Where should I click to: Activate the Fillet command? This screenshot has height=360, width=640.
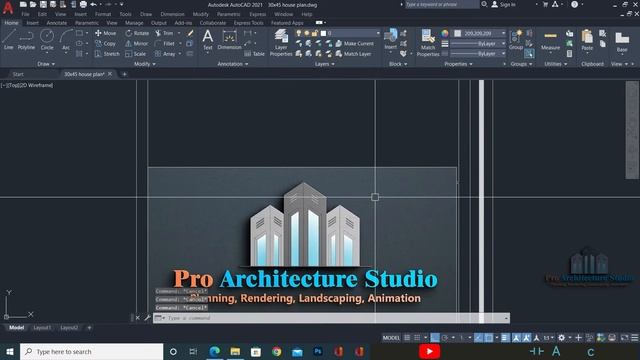(164, 43)
